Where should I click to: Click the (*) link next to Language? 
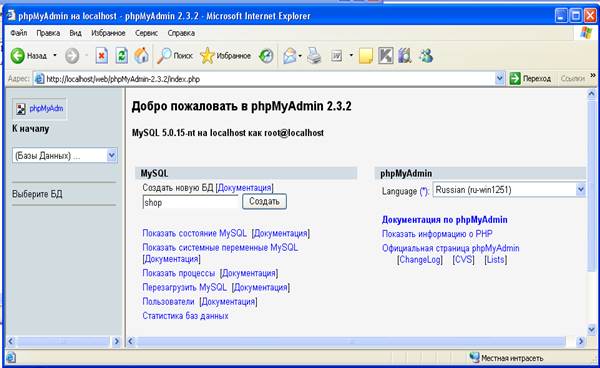424,191
